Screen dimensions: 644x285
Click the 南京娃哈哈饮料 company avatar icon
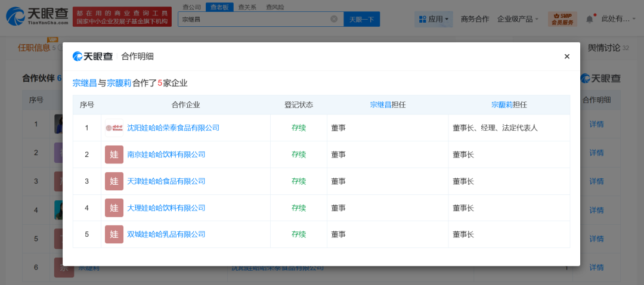point(114,154)
